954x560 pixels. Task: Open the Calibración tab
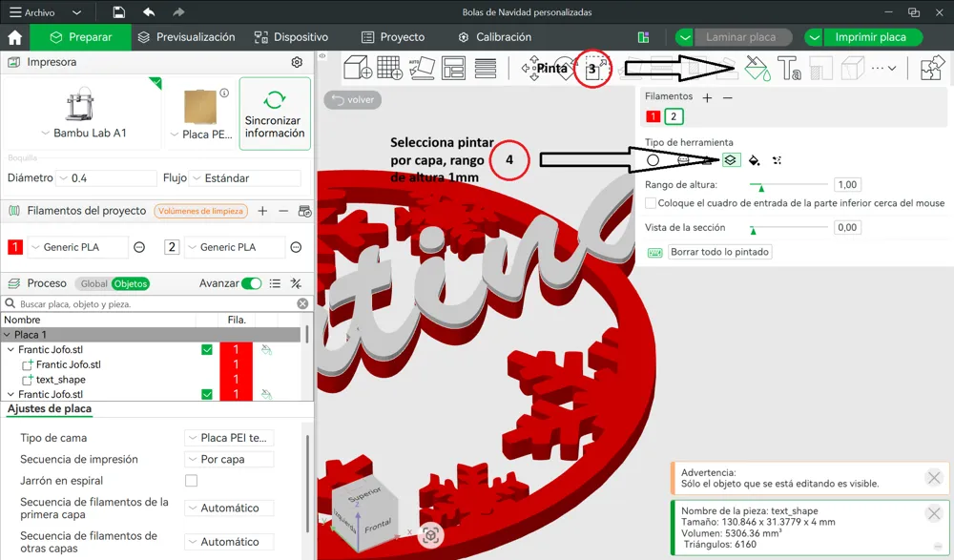(494, 37)
